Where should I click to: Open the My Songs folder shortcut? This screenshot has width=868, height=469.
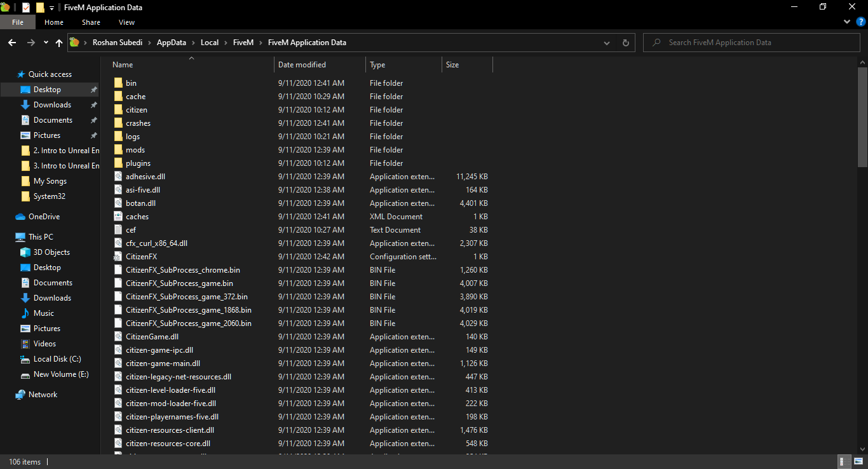(x=50, y=181)
